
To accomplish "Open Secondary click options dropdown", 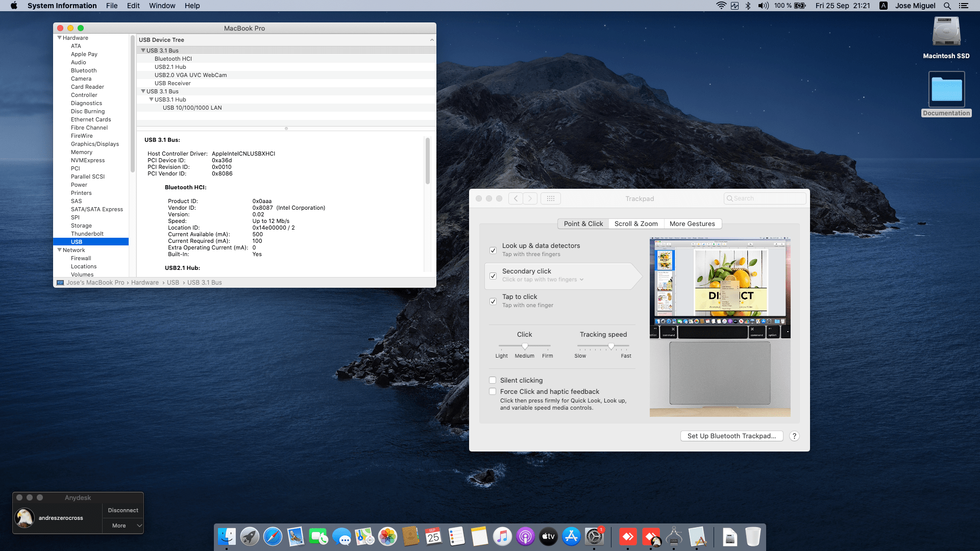I will 581,280.
